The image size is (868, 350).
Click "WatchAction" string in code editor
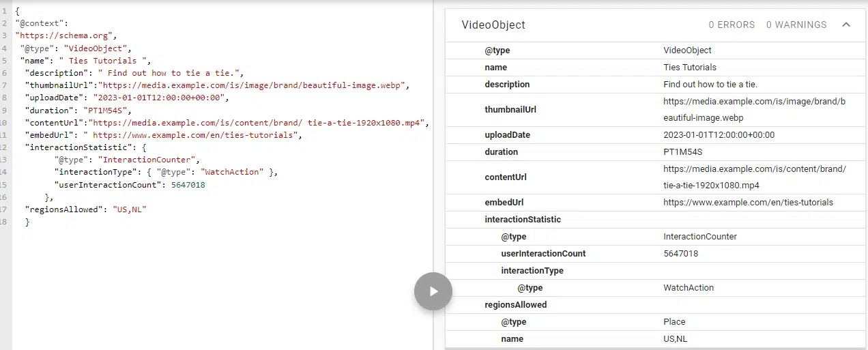pos(232,172)
